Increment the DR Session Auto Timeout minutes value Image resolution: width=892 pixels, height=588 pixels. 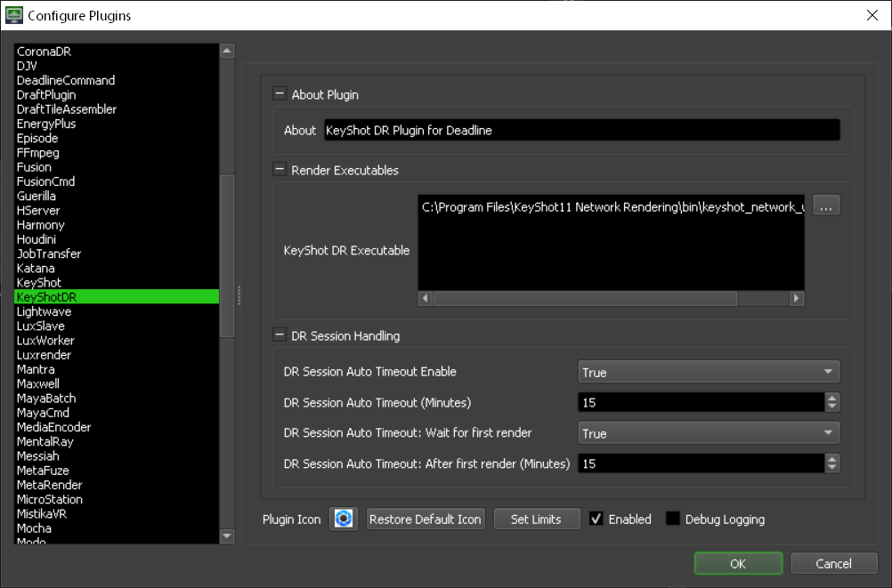(831, 398)
